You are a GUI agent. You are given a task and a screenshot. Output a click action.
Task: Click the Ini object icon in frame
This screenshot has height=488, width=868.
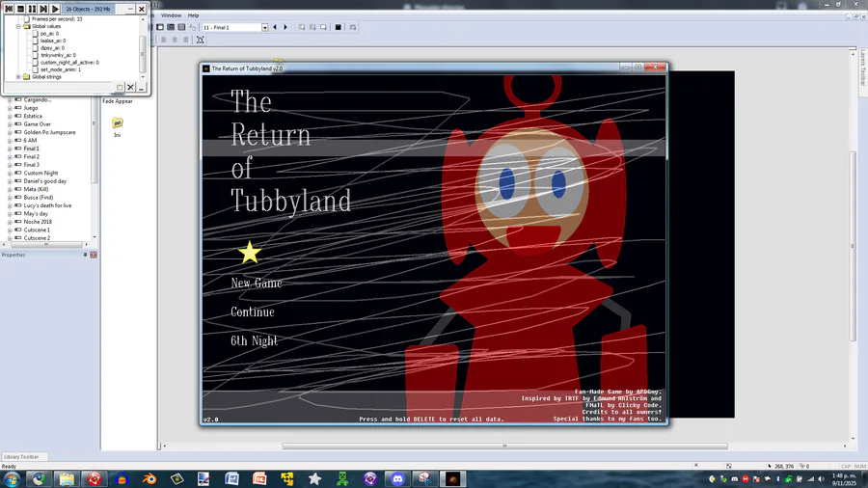[x=118, y=122]
